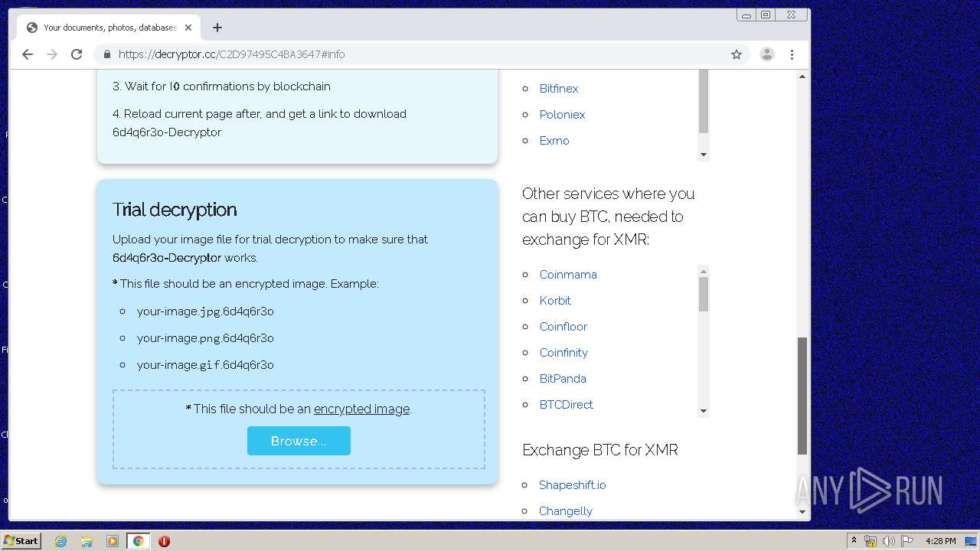Open the Coinfloor link
The width and height of the screenshot is (980, 551).
(563, 327)
